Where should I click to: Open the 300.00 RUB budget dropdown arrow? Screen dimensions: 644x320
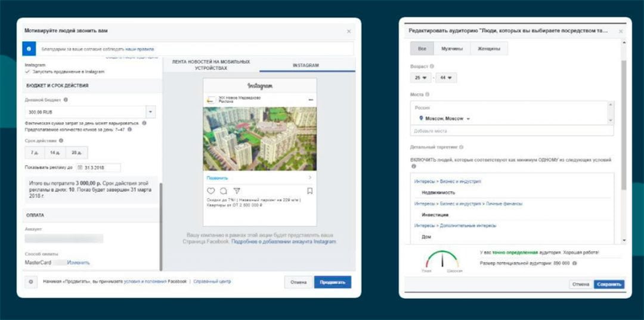[150, 112]
